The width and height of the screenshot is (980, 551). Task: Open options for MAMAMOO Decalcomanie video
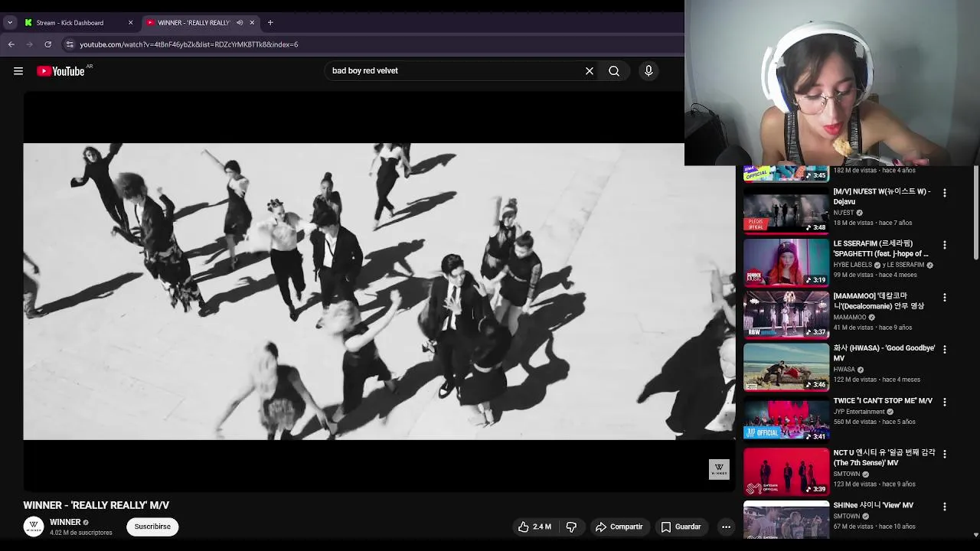(945, 297)
